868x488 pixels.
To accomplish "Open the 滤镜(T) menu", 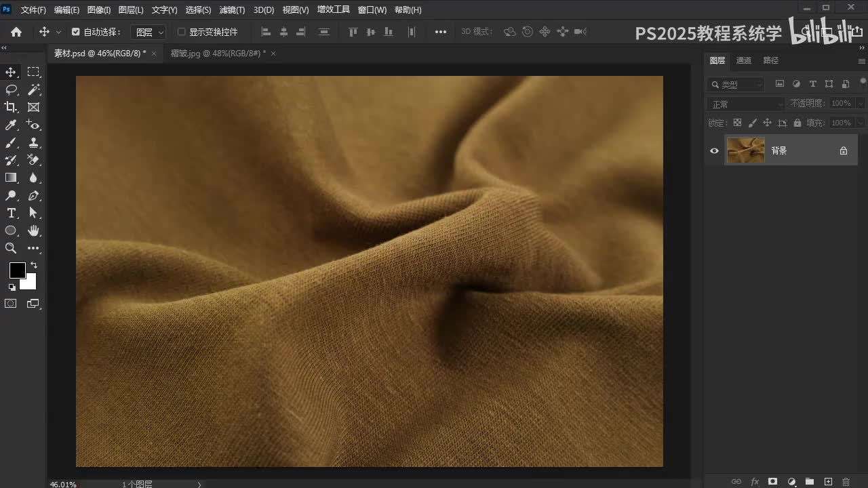I will click(x=233, y=10).
